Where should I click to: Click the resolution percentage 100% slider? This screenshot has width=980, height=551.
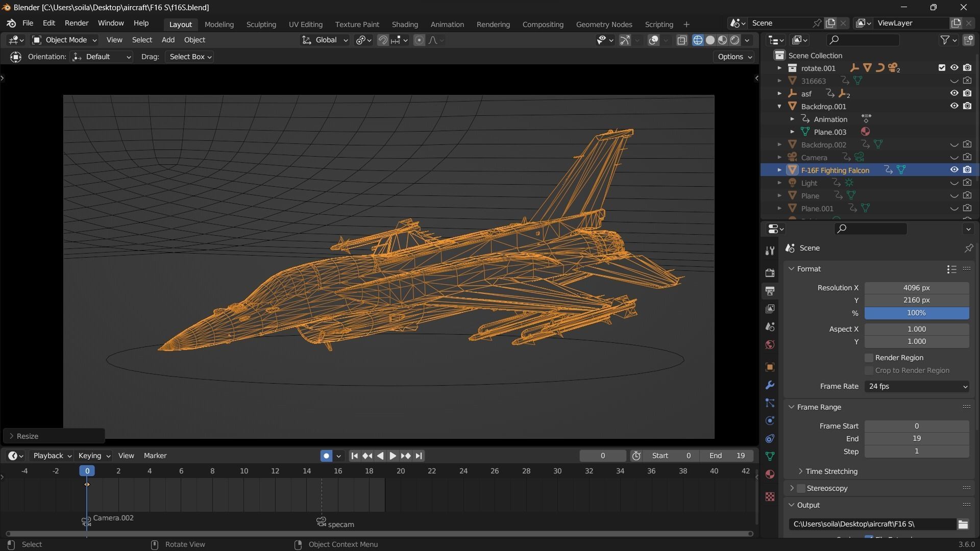pos(917,313)
